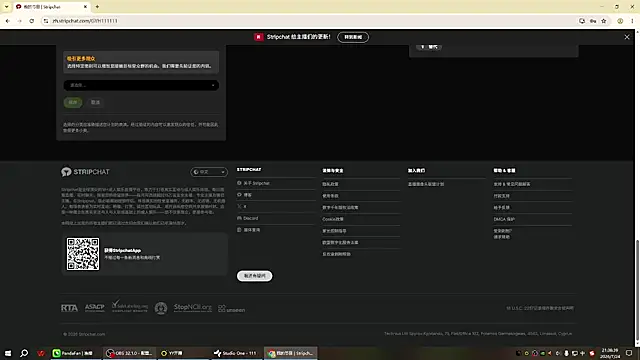Click the browser forward arrow
Image resolution: width=640 pixels, height=360 pixels.
19,21
